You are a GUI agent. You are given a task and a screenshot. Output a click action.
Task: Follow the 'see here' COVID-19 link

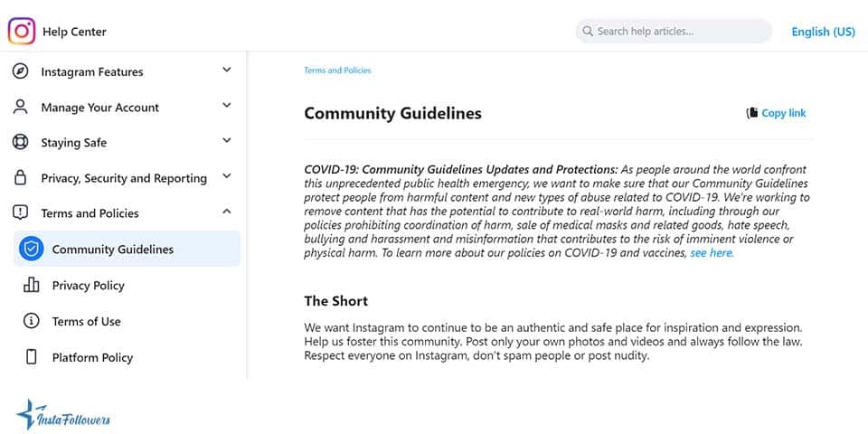pyautogui.click(x=712, y=253)
